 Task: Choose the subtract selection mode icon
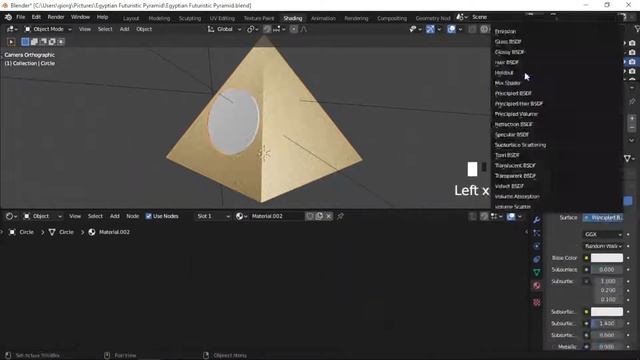43,42
